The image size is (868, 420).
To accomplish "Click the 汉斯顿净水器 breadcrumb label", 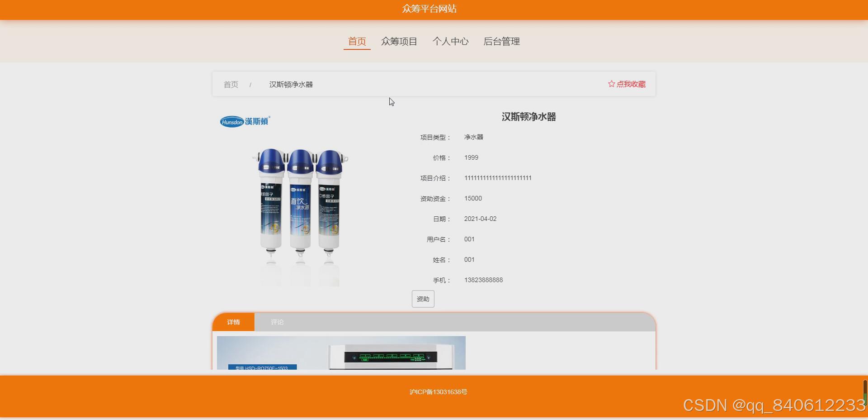I will (291, 84).
